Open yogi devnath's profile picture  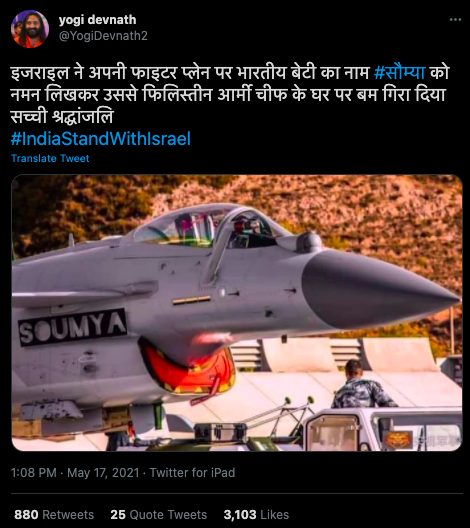tap(30, 29)
